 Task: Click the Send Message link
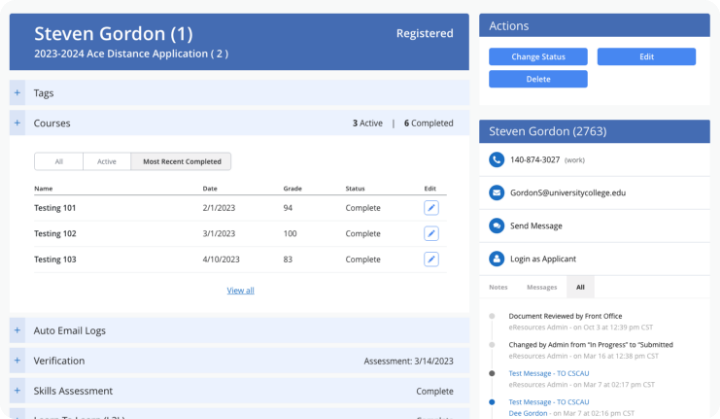click(536, 226)
